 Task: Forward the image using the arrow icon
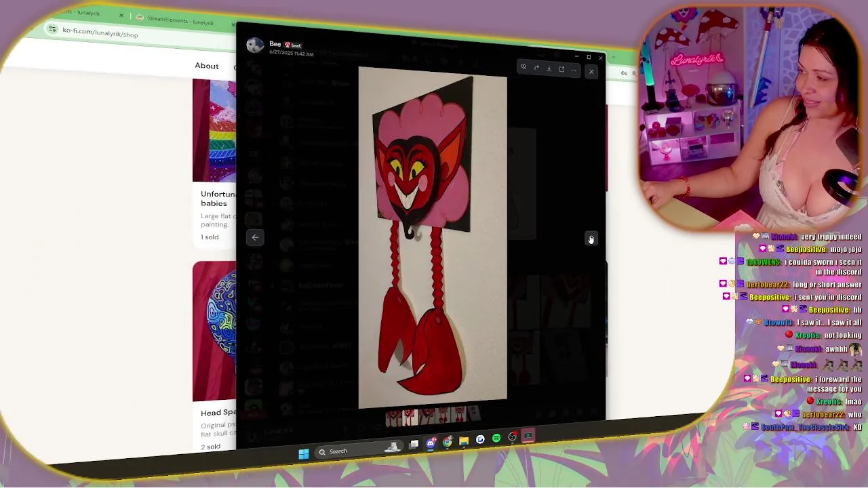click(536, 68)
